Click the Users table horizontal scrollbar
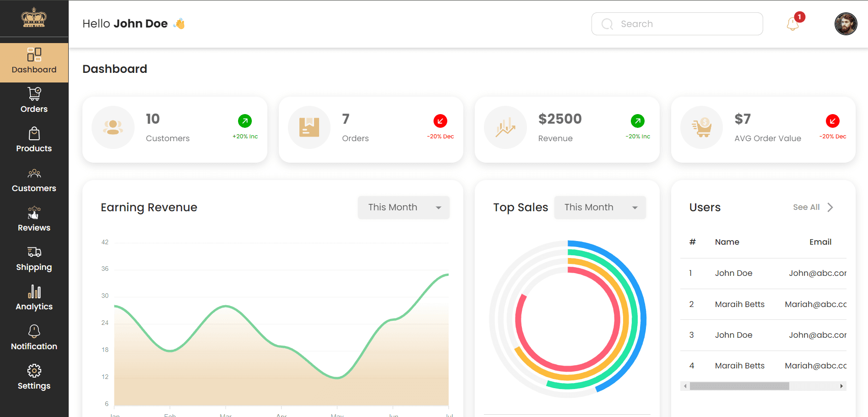Screen dimensions: 868x417 tap(763, 386)
